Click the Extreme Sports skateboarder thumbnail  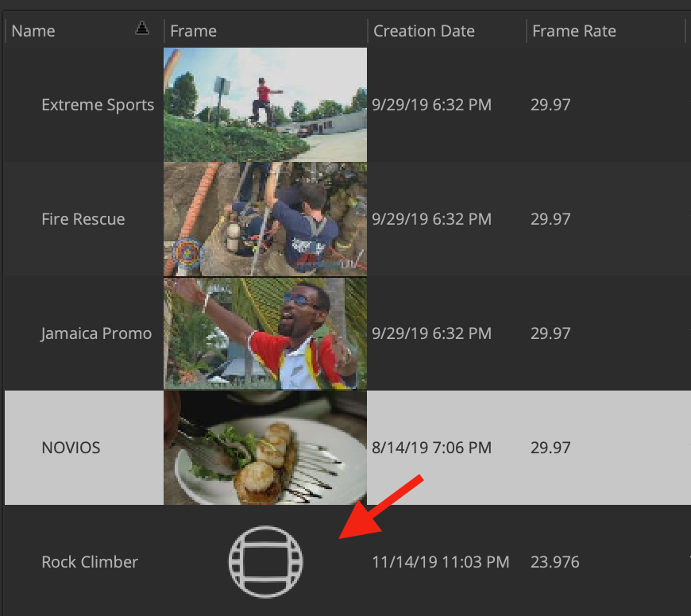click(265, 104)
